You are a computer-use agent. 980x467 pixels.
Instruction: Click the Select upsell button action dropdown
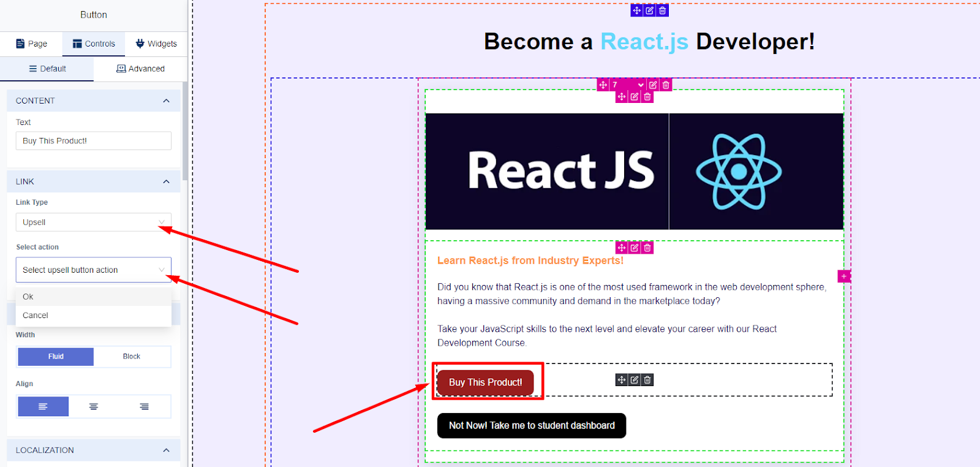(93, 270)
